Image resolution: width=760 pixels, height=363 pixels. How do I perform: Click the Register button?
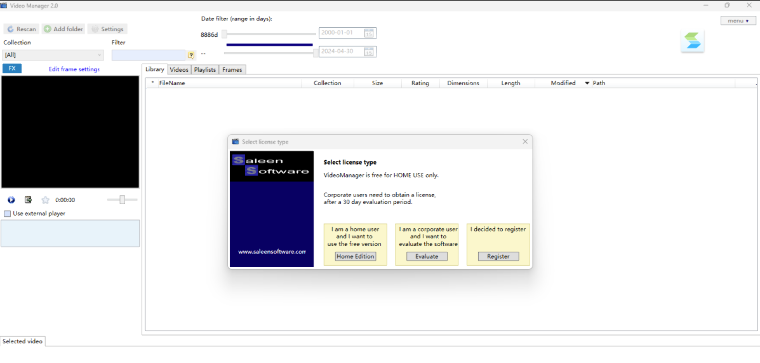tap(498, 256)
